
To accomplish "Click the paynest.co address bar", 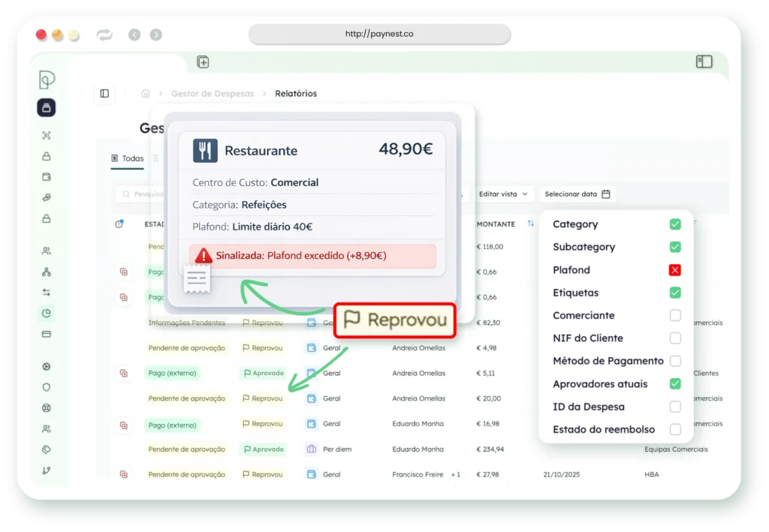I will (379, 34).
